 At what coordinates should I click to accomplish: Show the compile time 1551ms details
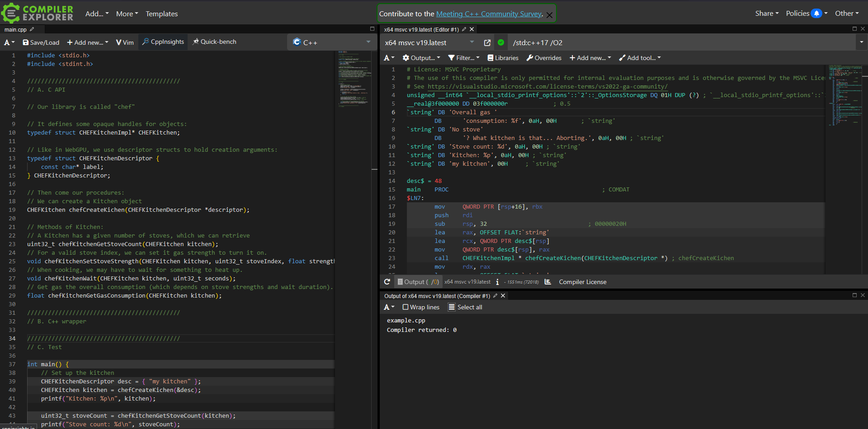point(521,282)
